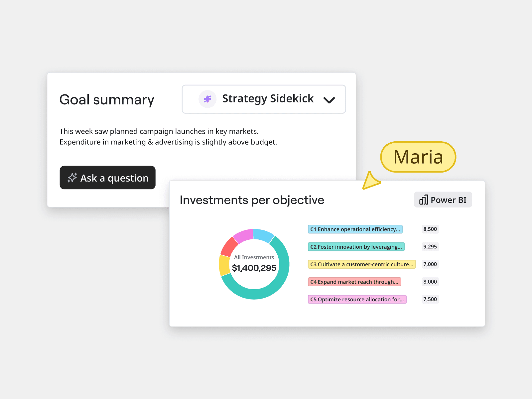Click the light blue donut segment
This screenshot has width=532, height=399.
click(x=263, y=234)
